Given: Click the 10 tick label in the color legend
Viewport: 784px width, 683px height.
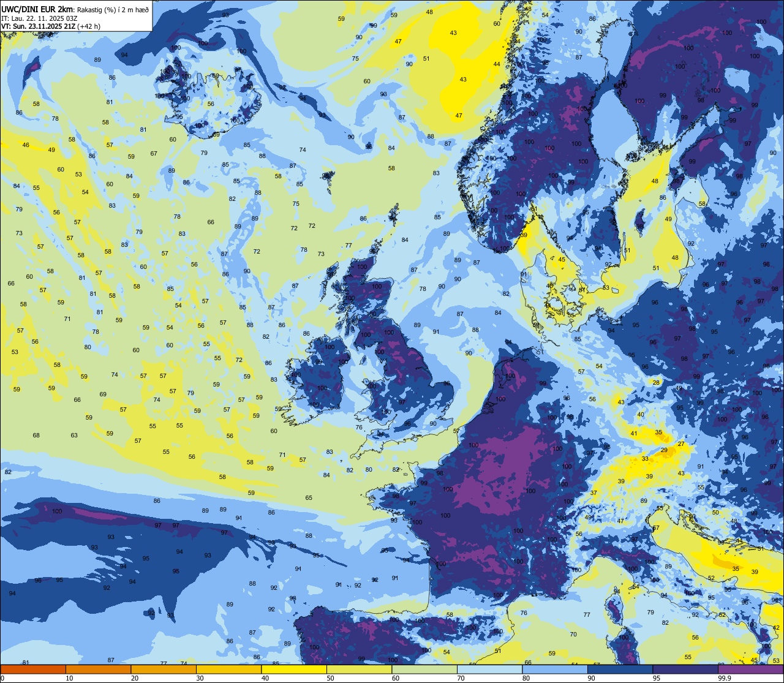Looking at the screenshot, I should coord(70,678).
